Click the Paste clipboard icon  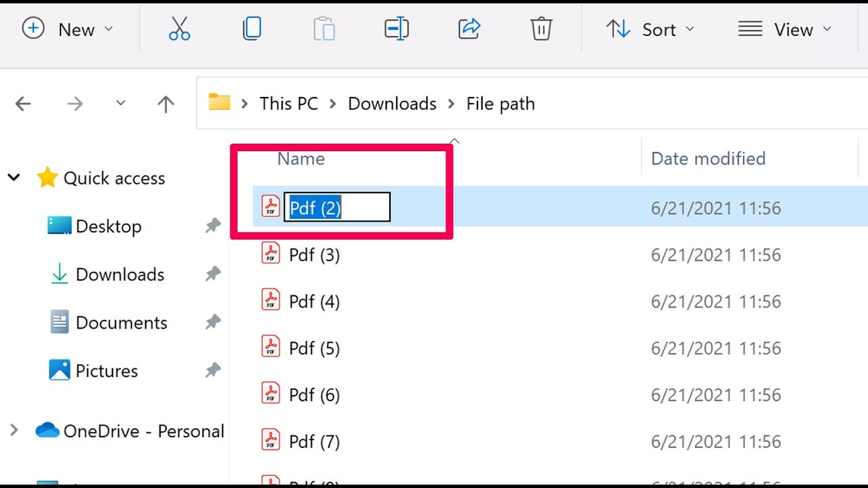pyautogui.click(x=324, y=29)
